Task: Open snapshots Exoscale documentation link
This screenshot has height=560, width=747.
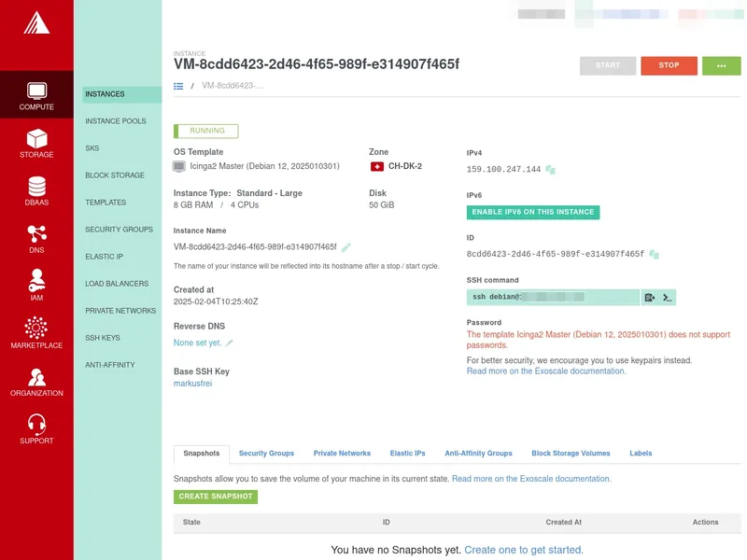Action: [x=531, y=479]
